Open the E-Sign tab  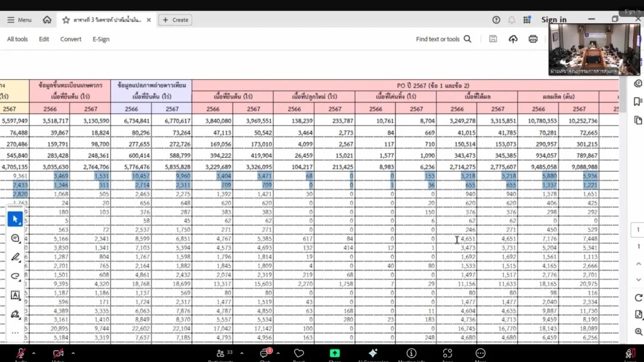101,39
